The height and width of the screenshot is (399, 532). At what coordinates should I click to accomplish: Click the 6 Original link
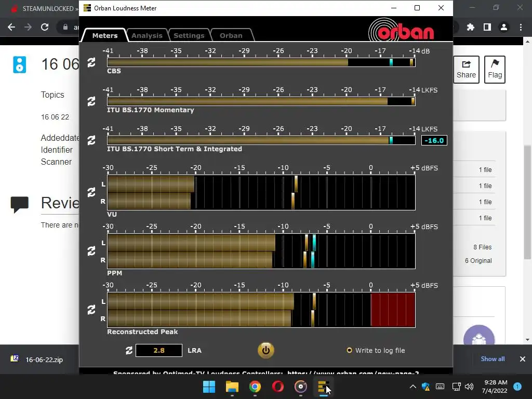coord(478,261)
